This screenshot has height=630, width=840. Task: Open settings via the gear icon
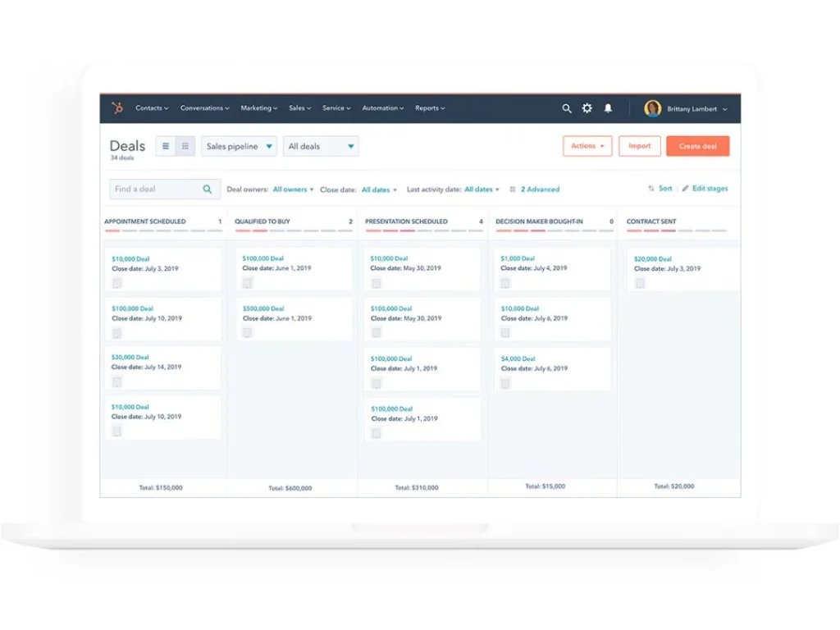click(587, 107)
